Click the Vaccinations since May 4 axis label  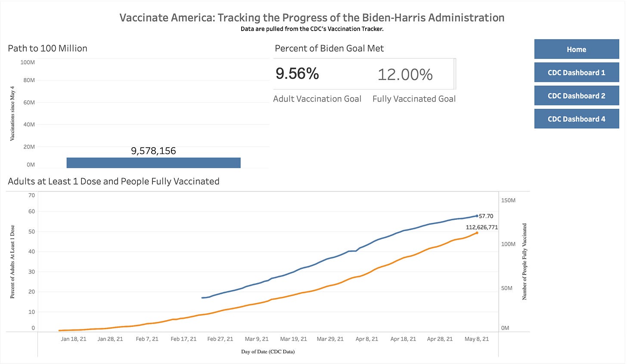click(12, 113)
